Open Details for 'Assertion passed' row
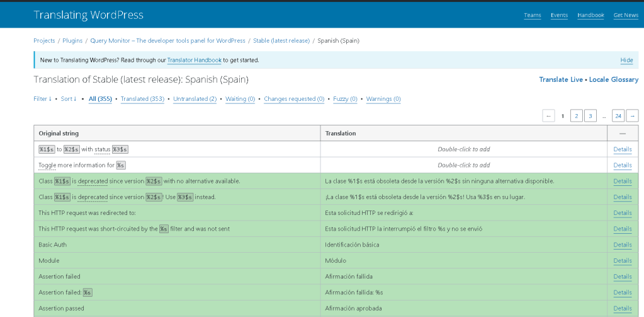 (x=622, y=308)
